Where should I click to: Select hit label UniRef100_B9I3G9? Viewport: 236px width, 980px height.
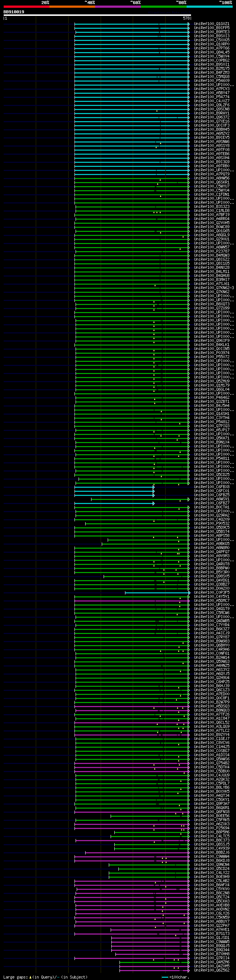point(212,162)
